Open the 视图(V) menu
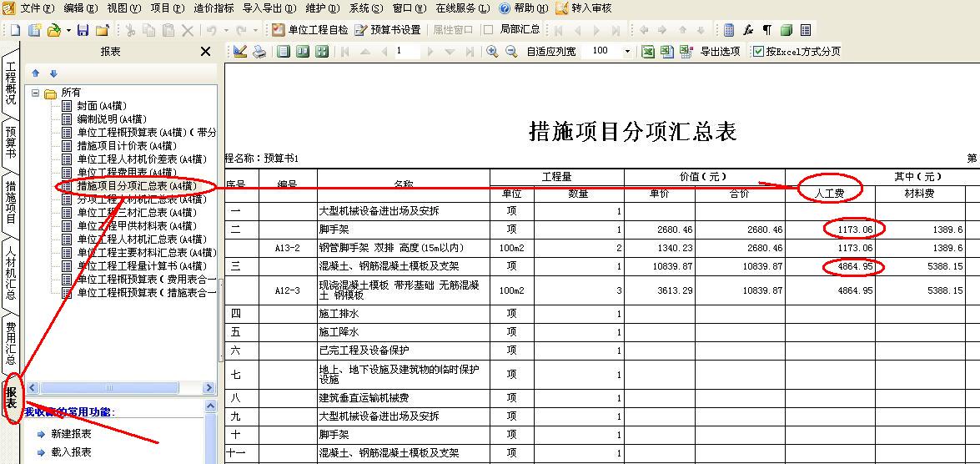 [x=124, y=8]
